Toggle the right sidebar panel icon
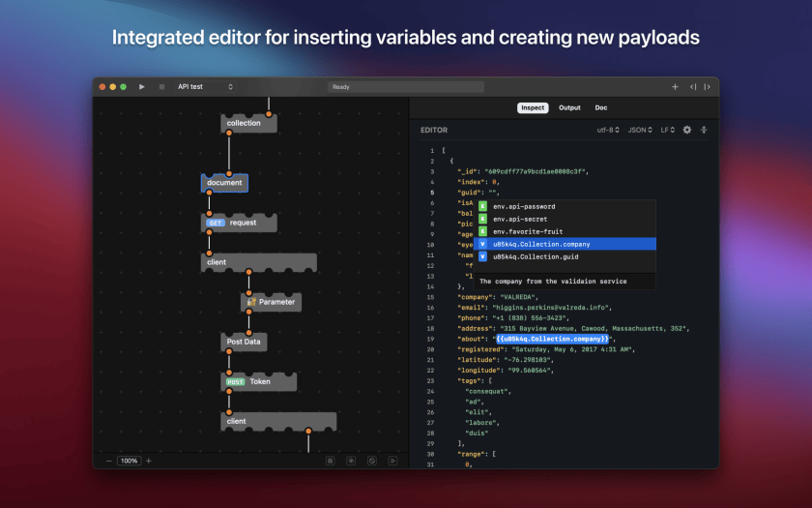Screen dimensions: 812x508 point(707,87)
